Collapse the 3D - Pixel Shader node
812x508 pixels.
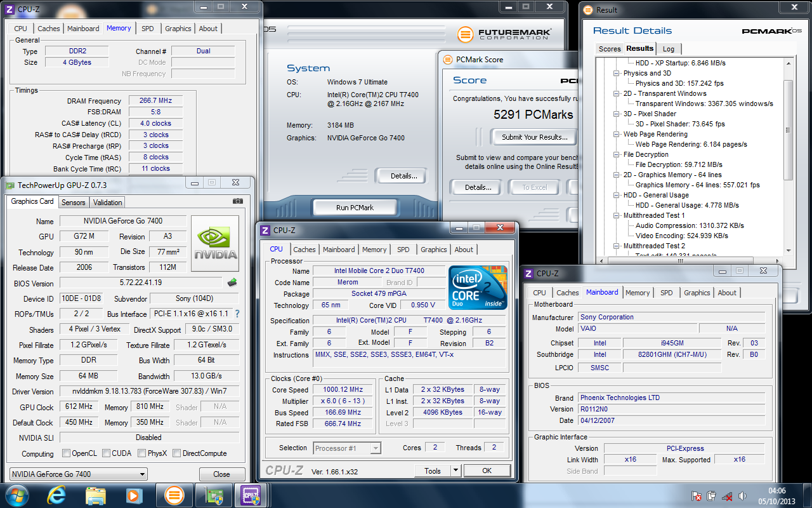617,114
